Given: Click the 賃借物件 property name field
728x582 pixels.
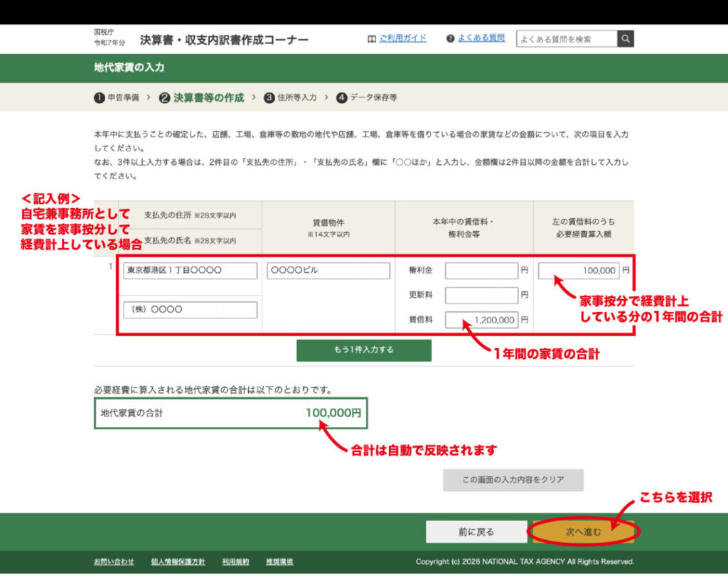Looking at the screenshot, I should click(x=328, y=271).
